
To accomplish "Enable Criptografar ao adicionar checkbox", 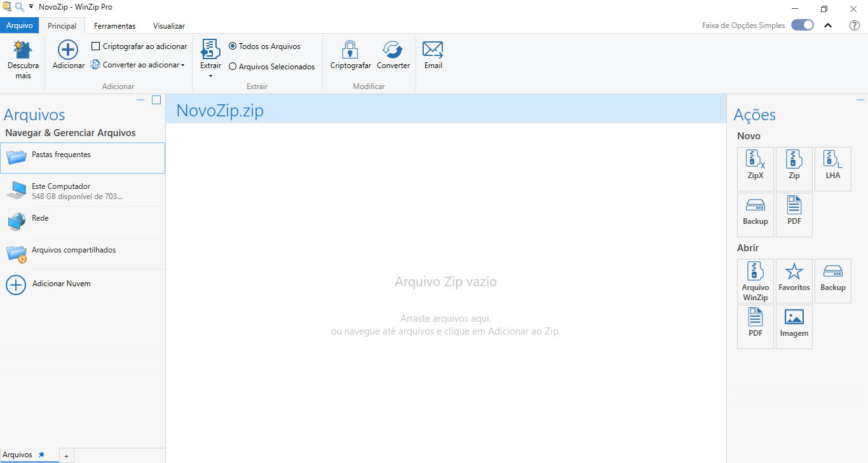I will [95, 46].
